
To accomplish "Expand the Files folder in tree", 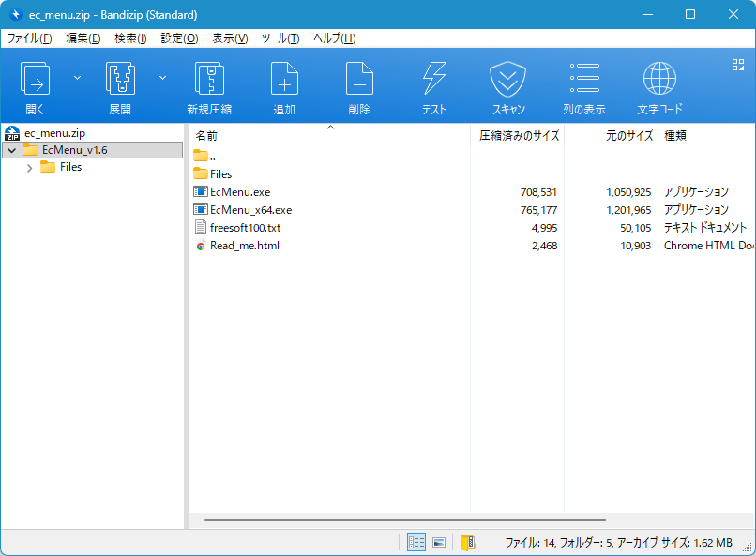I will coord(29,168).
